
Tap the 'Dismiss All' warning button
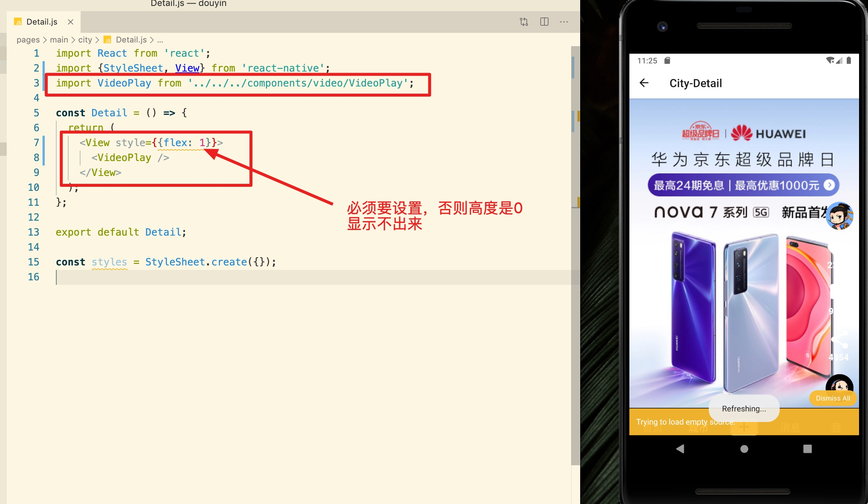pyautogui.click(x=833, y=398)
